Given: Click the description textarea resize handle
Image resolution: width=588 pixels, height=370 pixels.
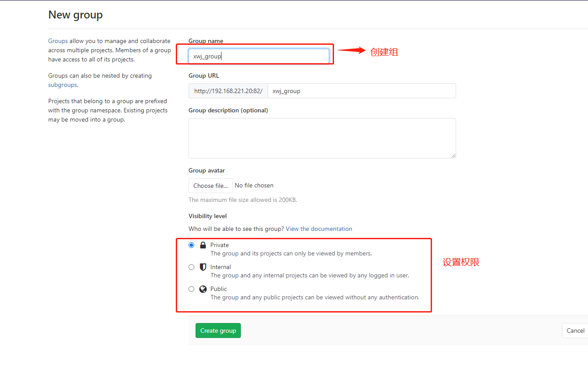Looking at the screenshot, I should pyautogui.click(x=453, y=155).
